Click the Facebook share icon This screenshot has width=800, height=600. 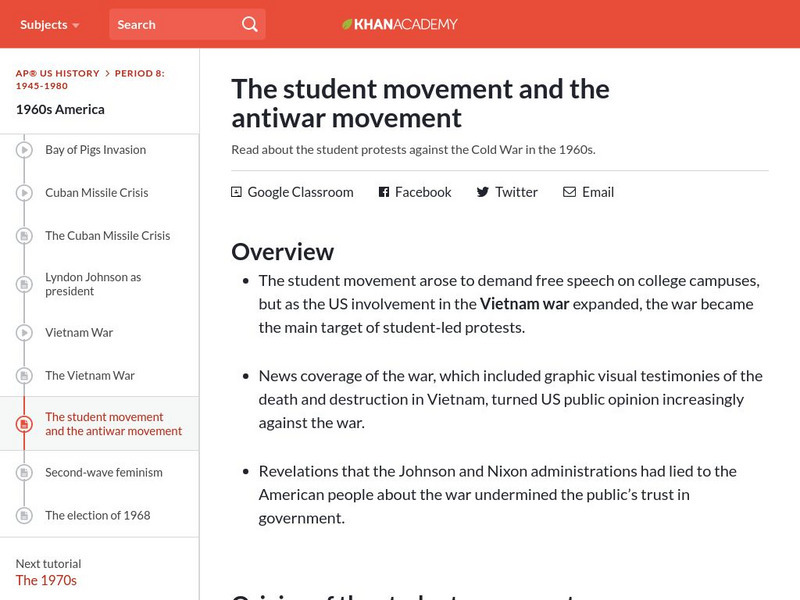(384, 192)
